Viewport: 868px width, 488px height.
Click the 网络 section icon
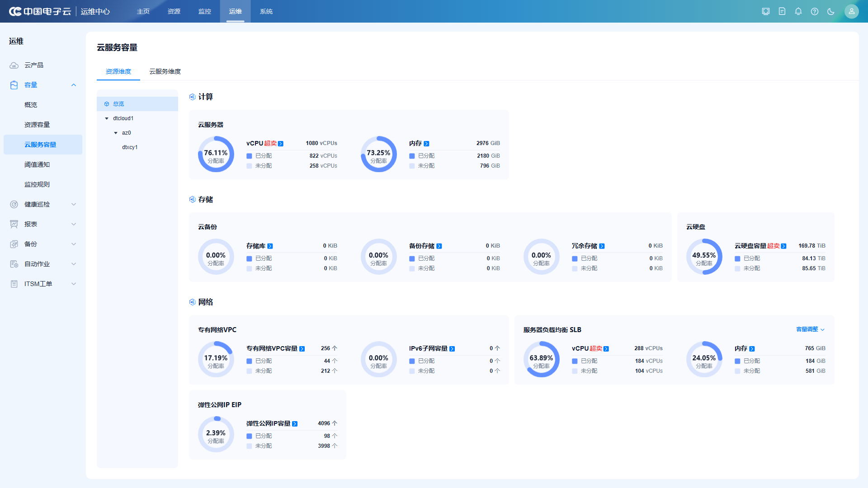pos(193,302)
